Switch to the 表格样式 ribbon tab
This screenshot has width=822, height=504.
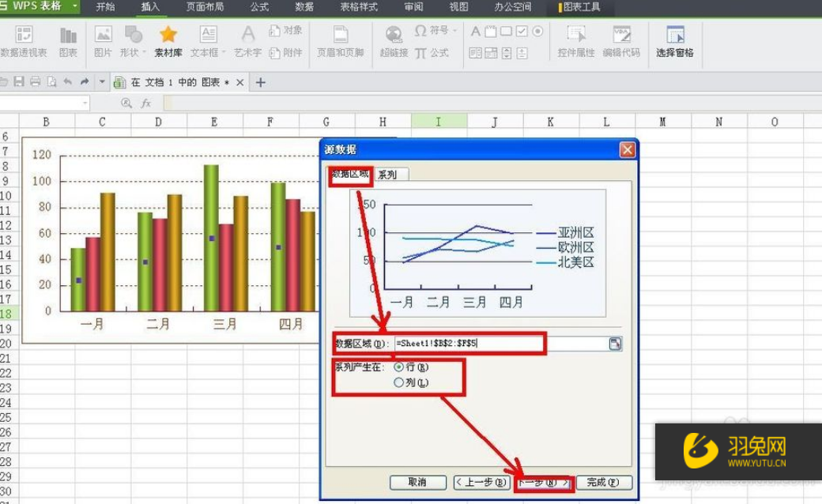359,7
